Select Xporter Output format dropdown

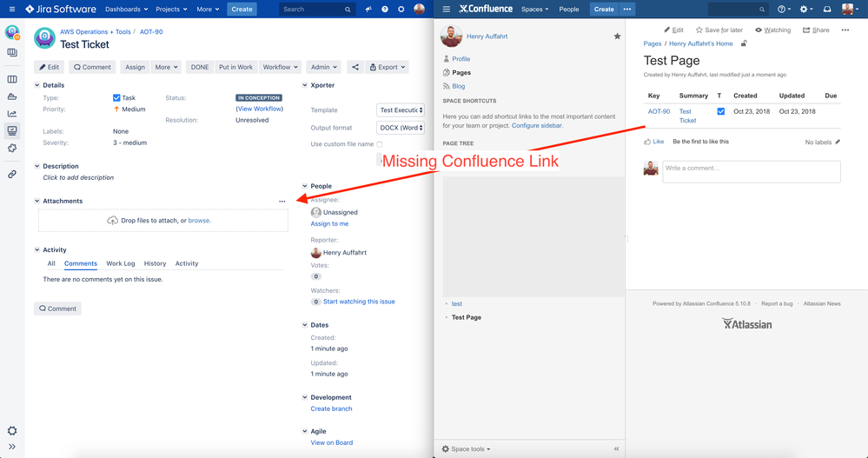401,128
